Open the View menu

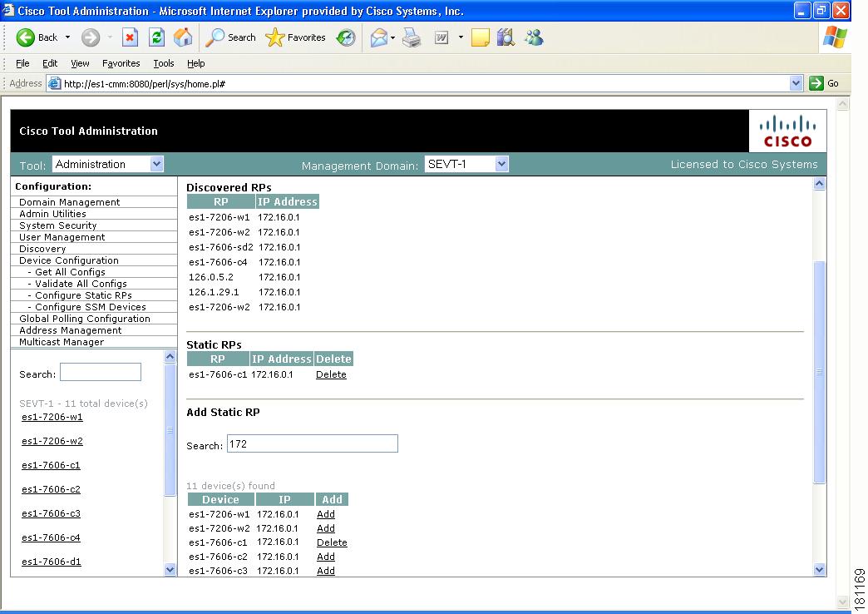[x=80, y=63]
